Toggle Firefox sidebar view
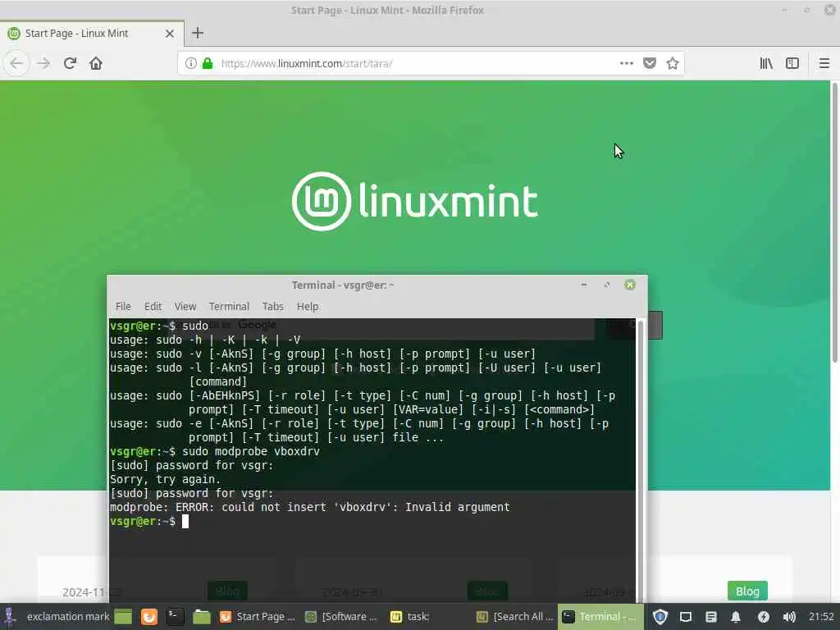The width and height of the screenshot is (840, 630). [792, 63]
